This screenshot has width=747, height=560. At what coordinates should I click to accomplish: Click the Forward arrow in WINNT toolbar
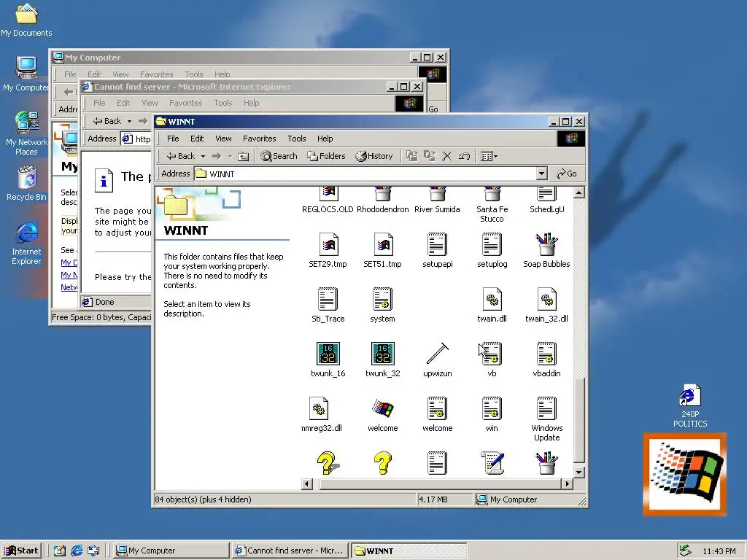click(x=217, y=156)
